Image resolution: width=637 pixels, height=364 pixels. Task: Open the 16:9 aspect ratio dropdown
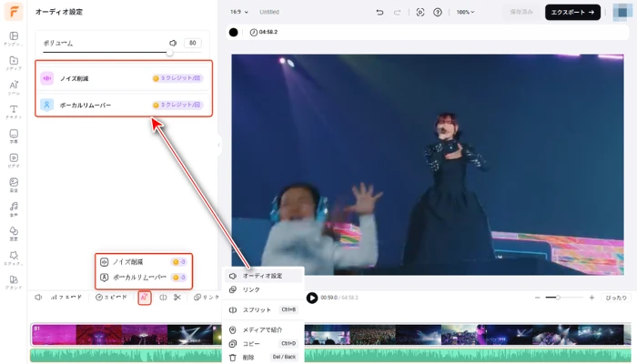[x=239, y=13]
